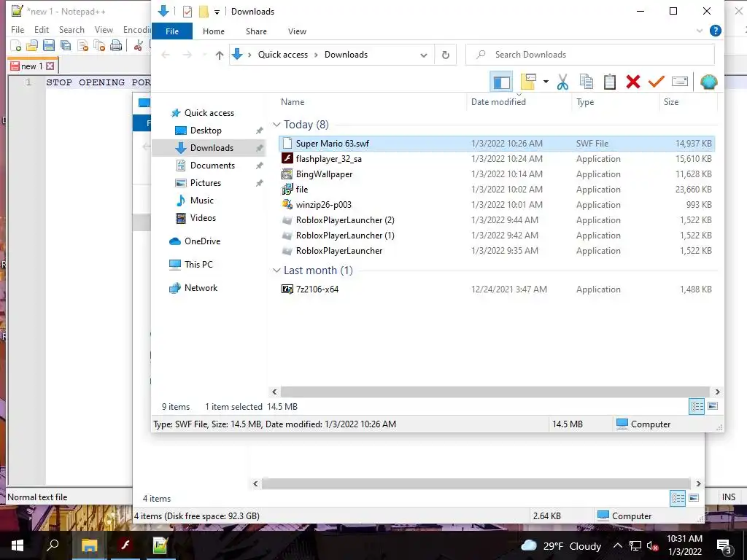
Task: Click Downloads in the address breadcrumb
Action: pyautogui.click(x=346, y=55)
